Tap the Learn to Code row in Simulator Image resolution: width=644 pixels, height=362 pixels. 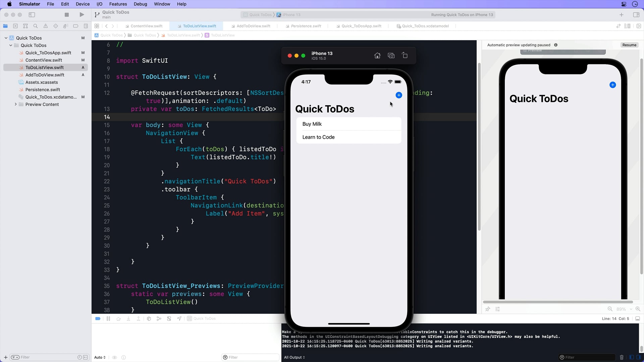349,137
